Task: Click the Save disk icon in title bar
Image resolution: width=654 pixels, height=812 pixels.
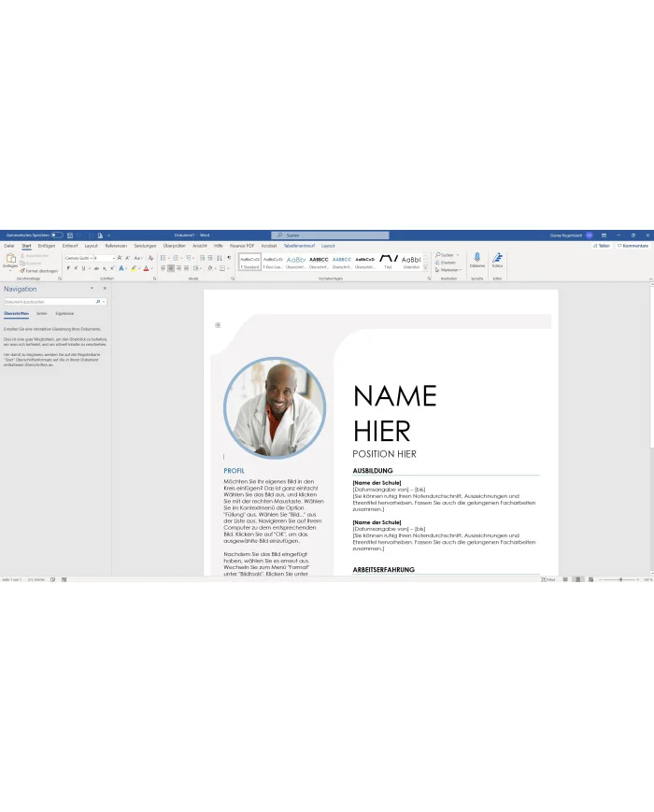Action: click(x=70, y=235)
